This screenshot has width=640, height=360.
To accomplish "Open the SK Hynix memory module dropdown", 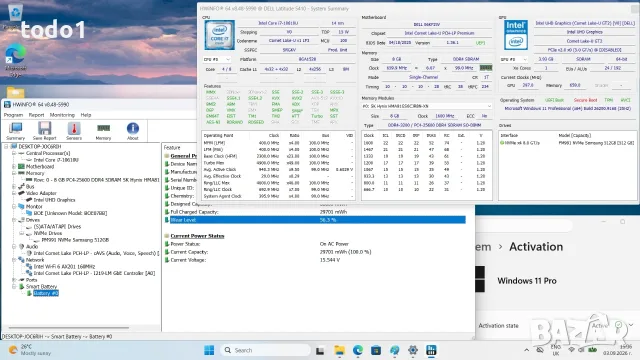I will point(427,106).
